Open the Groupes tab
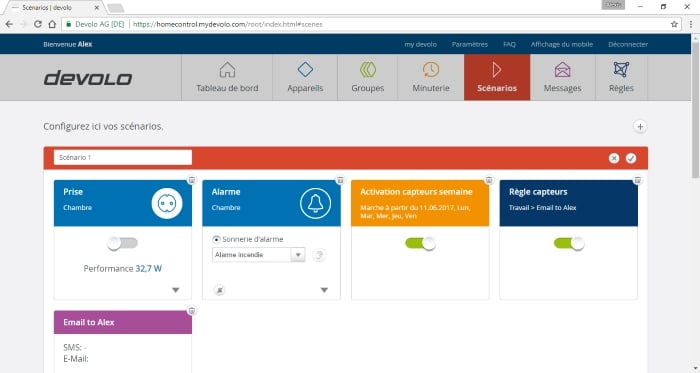The image size is (700, 373). pos(367,78)
